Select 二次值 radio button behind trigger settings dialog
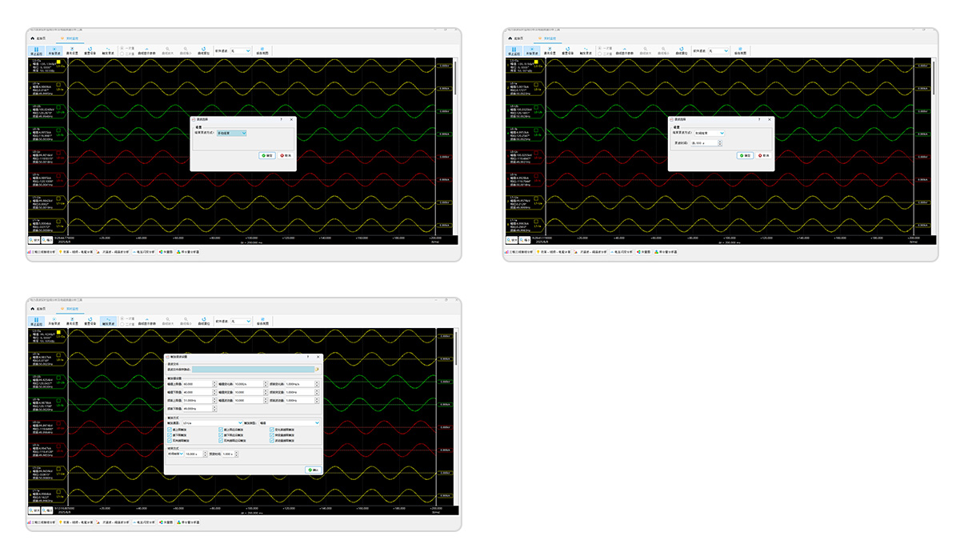Screen dimensions: 960x560 coord(122,323)
